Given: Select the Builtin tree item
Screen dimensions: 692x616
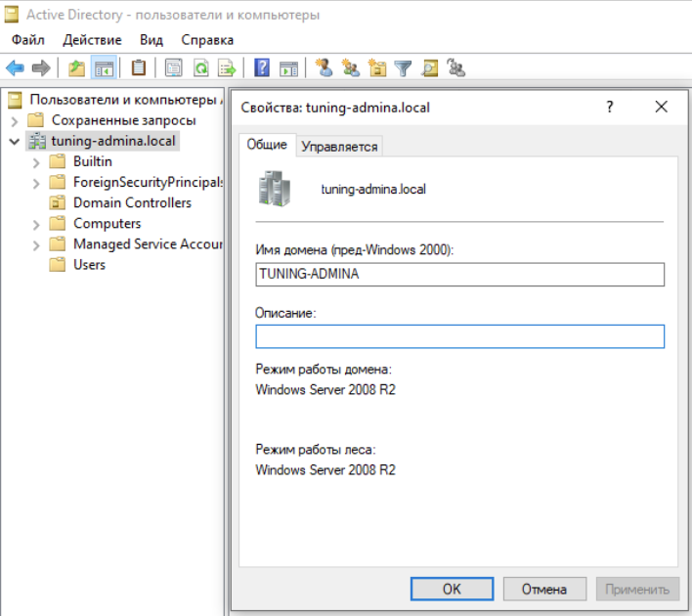Looking at the screenshot, I should pos(93,161).
